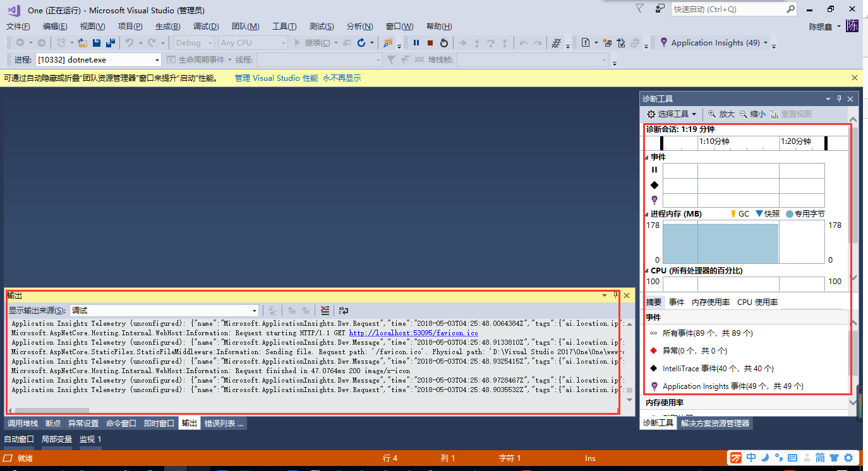Pause debugging with the Break All button
This screenshot has height=471, width=868.
point(416,43)
